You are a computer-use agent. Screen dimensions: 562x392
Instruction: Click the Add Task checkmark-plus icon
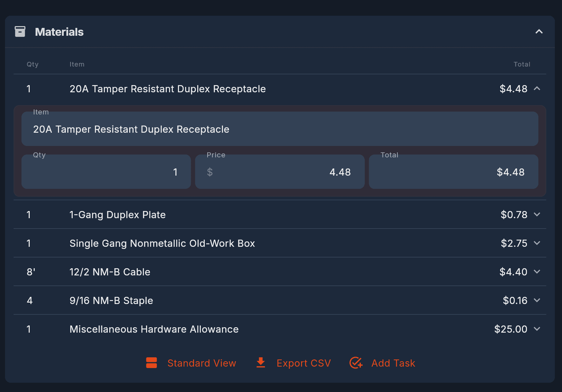tap(356, 363)
